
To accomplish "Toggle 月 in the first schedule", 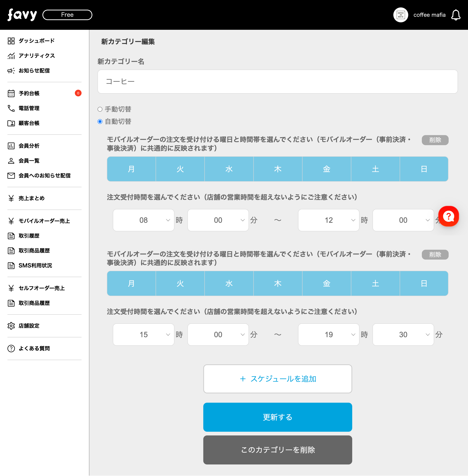I will tap(131, 169).
